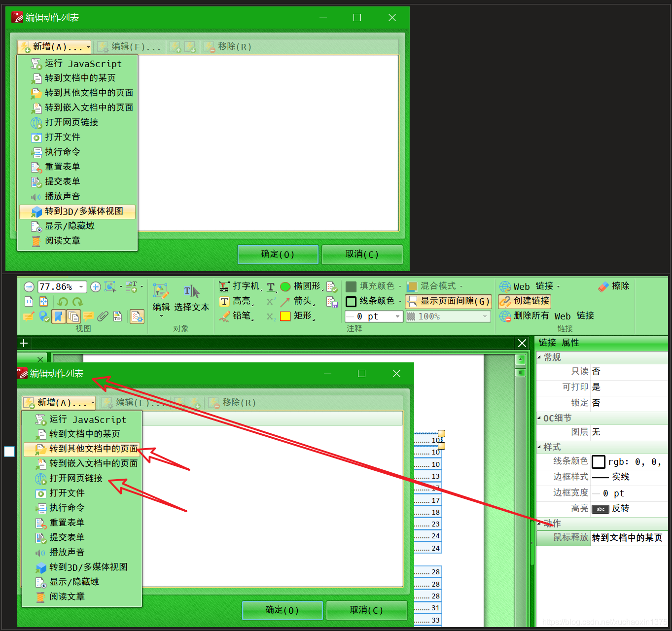This screenshot has width=672, height=631.
Task: Open the 线条颜色 toolbar dropdown arrow
Action: click(x=400, y=302)
